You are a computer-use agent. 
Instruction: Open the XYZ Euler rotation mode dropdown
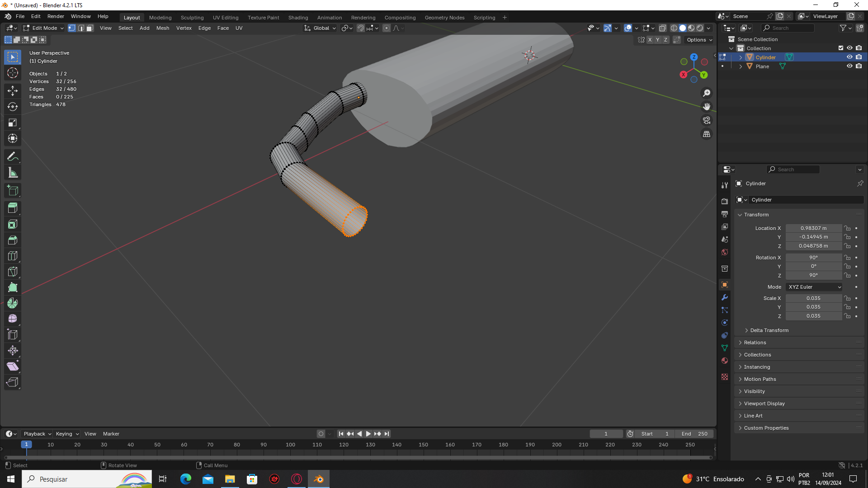point(814,287)
